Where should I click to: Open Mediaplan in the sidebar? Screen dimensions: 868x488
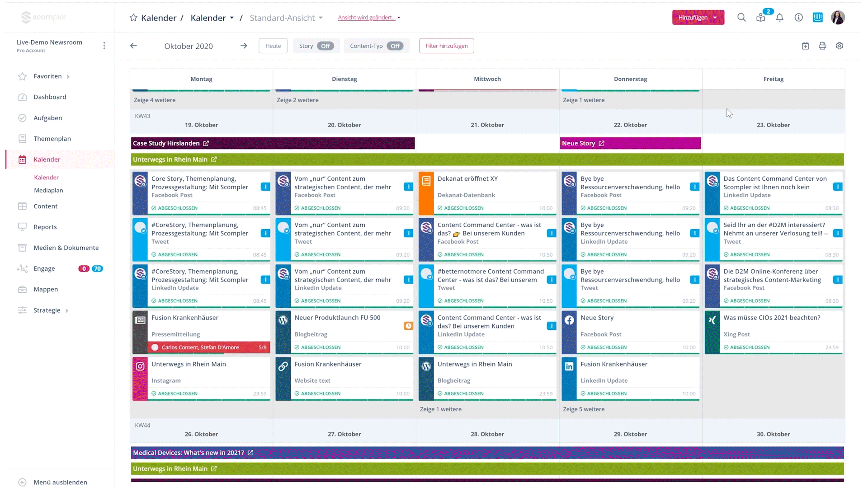tap(48, 190)
